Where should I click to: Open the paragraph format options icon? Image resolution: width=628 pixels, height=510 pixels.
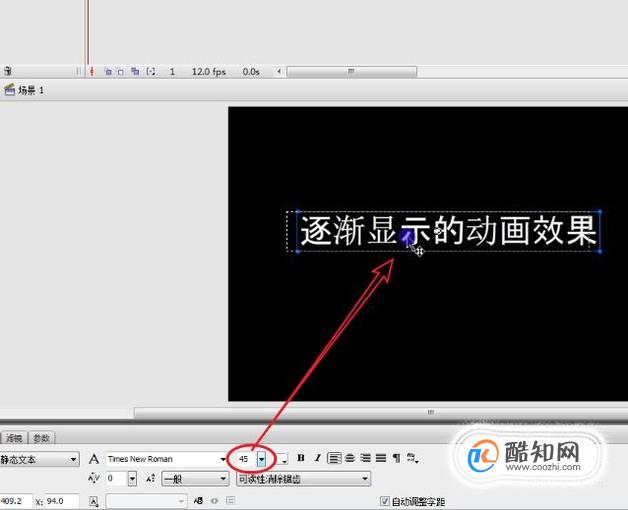[396, 458]
